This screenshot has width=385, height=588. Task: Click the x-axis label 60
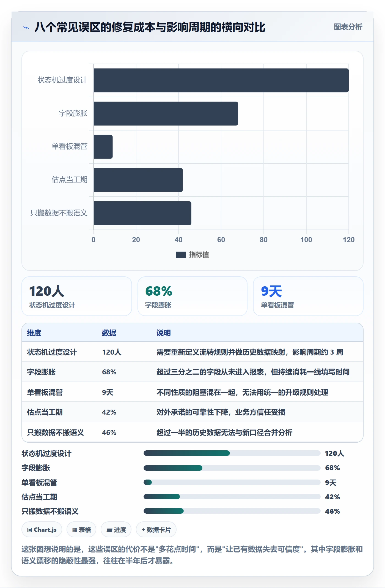click(221, 240)
